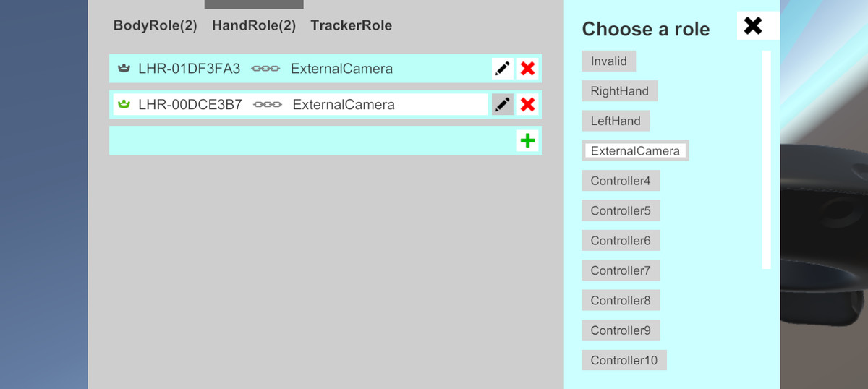This screenshot has height=389, width=868.
Task: Choose the Controller4 role
Action: pos(621,181)
